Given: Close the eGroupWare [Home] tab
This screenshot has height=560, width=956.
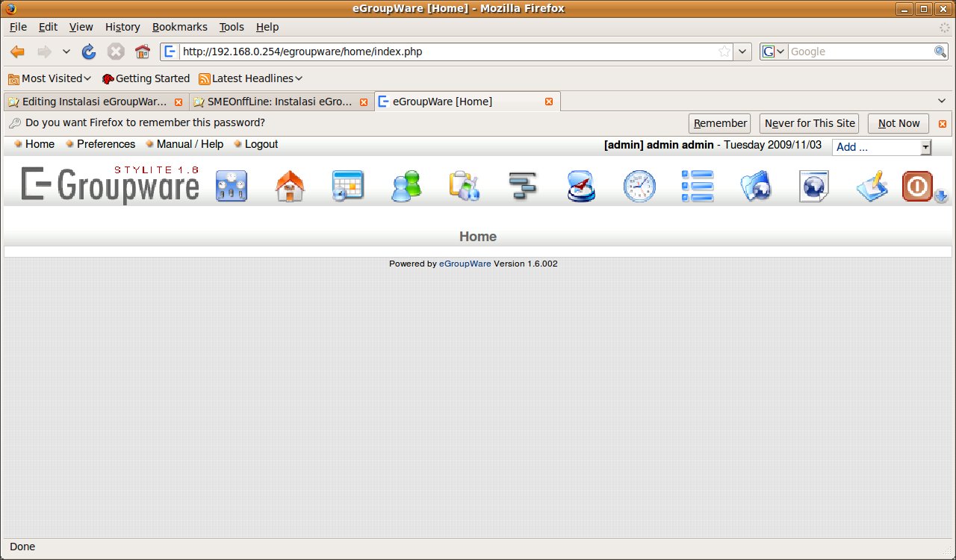Looking at the screenshot, I should (x=549, y=102).
